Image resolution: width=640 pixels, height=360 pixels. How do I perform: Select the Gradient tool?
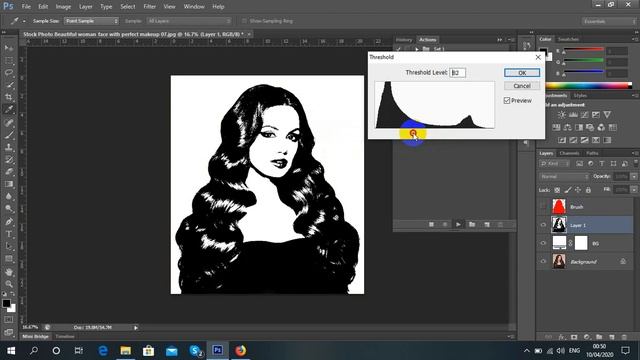point(9,184)
